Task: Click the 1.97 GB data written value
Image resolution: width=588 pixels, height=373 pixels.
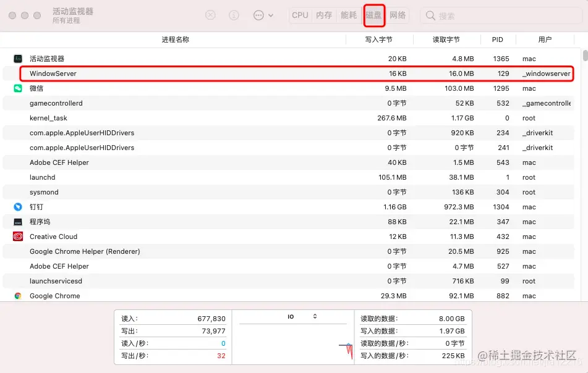Action: (x=452, y=331)
